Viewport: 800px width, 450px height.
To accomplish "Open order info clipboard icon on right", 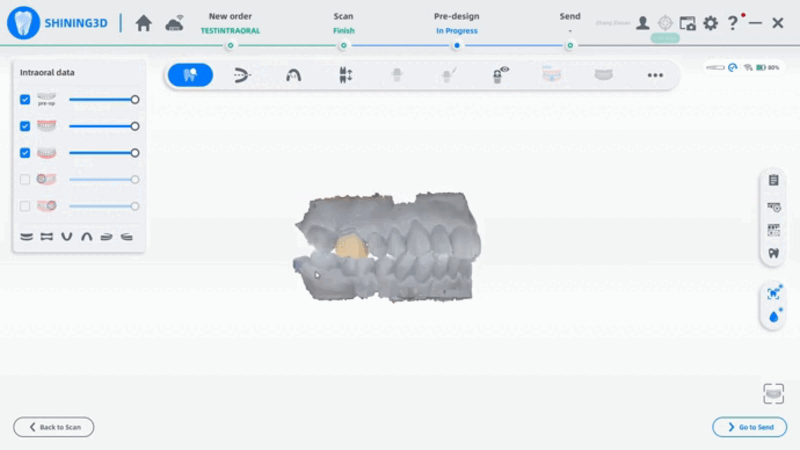I will point(773,180).
